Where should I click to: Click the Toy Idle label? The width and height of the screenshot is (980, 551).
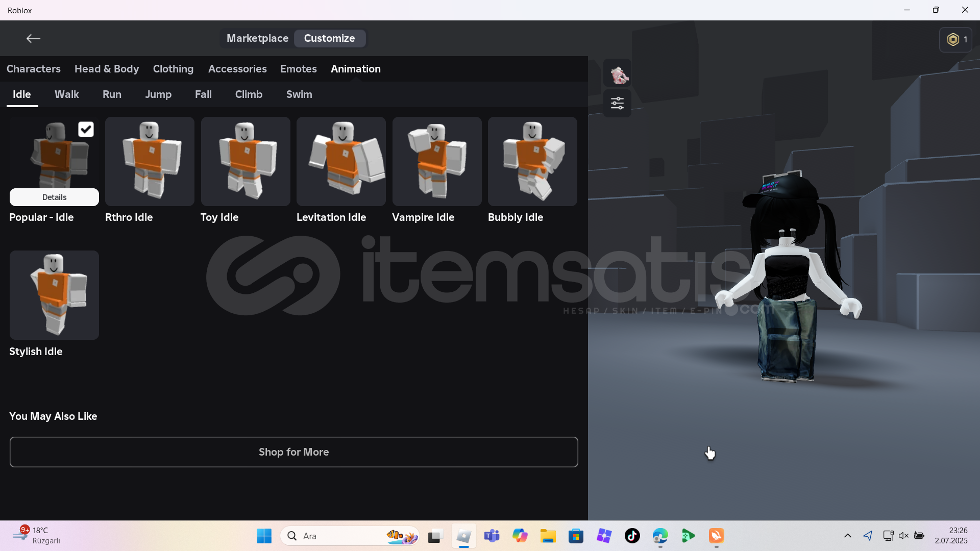click(x=219, y=217)
